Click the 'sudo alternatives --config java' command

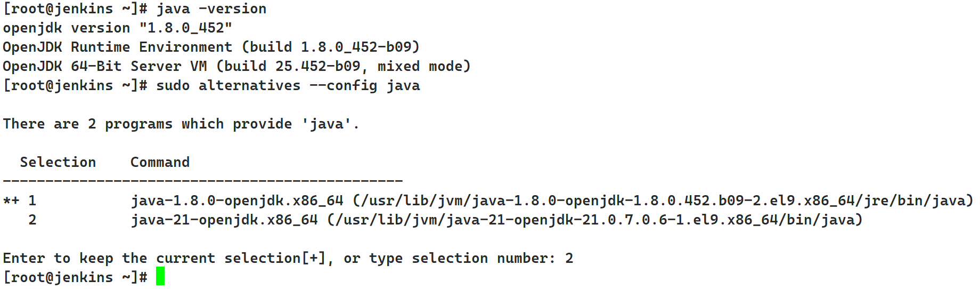(288, 86)
